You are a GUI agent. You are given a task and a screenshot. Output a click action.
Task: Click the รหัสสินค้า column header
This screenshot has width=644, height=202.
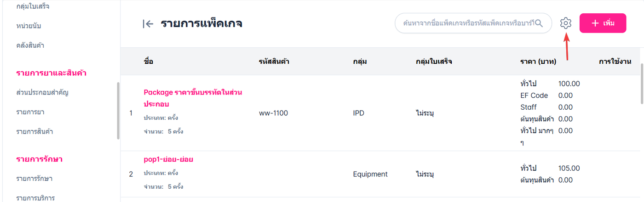[274, 61]
